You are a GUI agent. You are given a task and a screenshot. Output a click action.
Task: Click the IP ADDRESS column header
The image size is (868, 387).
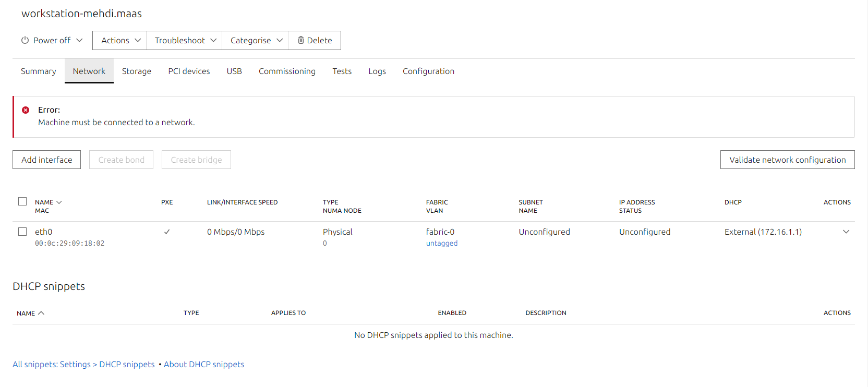[637, 202]
